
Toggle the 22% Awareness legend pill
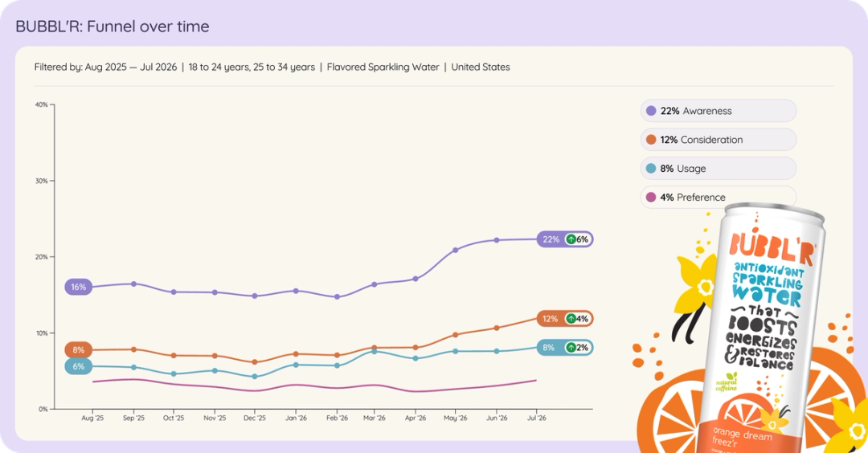click(718, 111)
